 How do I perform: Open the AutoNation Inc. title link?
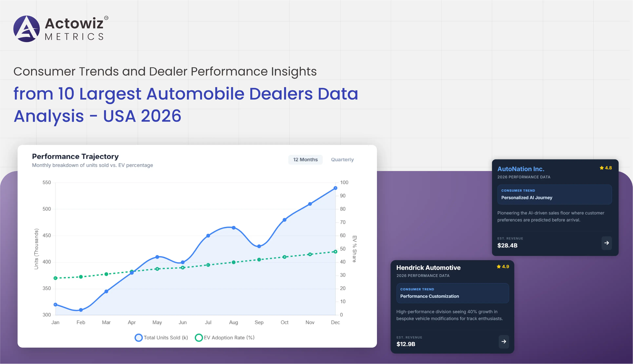(x=521, y=169)
